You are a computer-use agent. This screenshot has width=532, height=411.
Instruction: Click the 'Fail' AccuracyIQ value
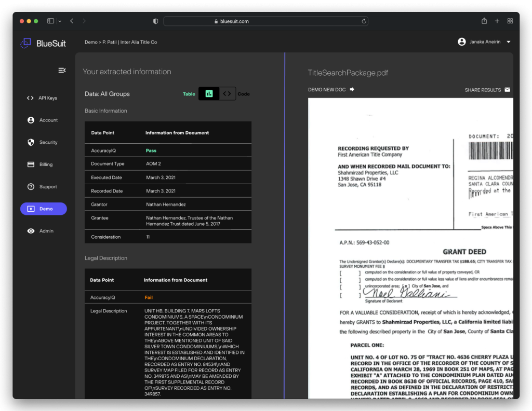click(x=149, y=297)
